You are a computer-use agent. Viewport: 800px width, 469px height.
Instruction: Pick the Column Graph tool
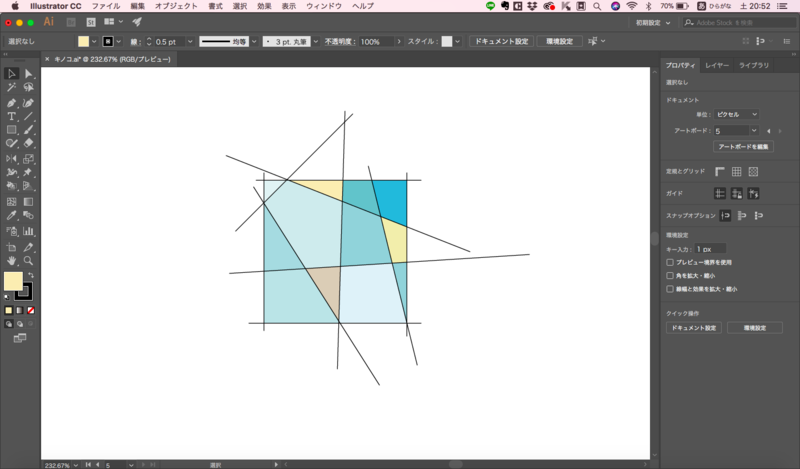(28, 231)
